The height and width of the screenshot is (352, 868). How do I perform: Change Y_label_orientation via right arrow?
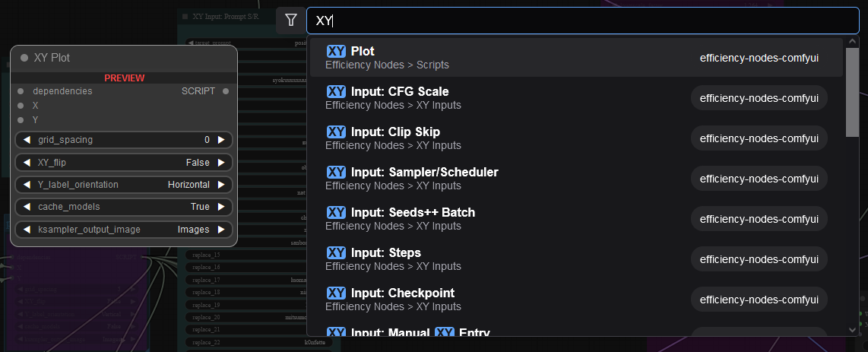coord(221,184)
